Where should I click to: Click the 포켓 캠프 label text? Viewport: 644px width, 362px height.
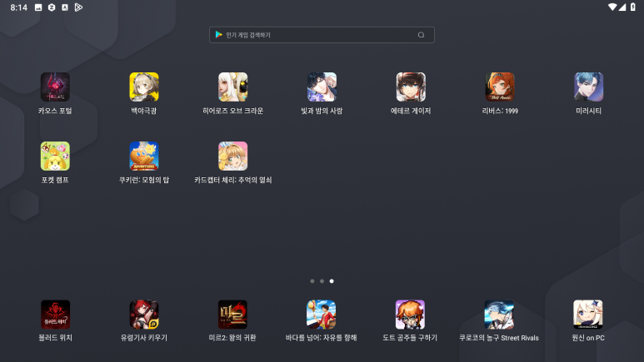coord(55,180)
